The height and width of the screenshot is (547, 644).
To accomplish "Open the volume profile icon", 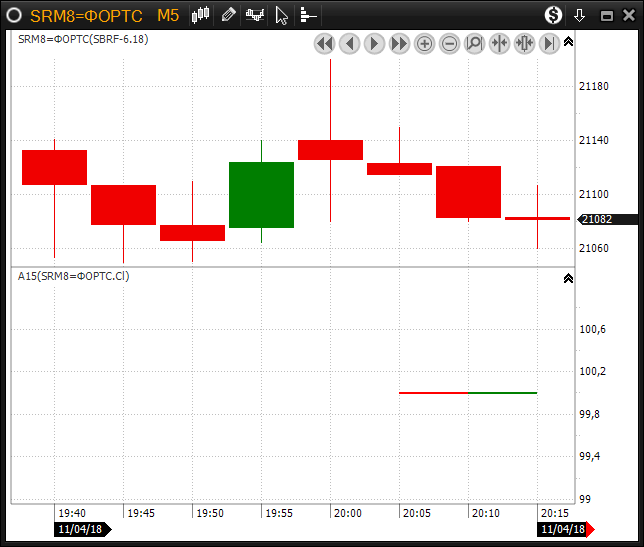I will (x=308, y=15).
